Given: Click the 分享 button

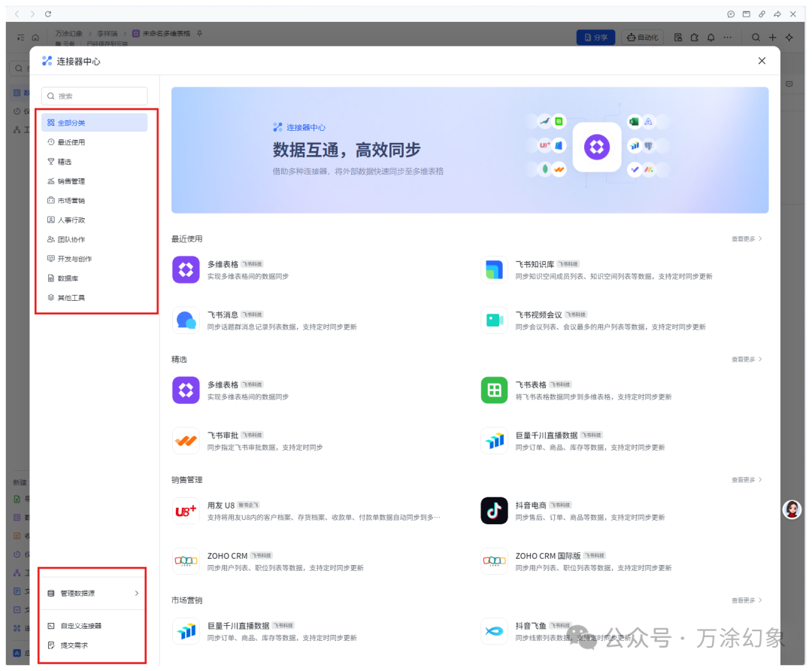Looking at the screenshot, I should [x=595, y=37].
